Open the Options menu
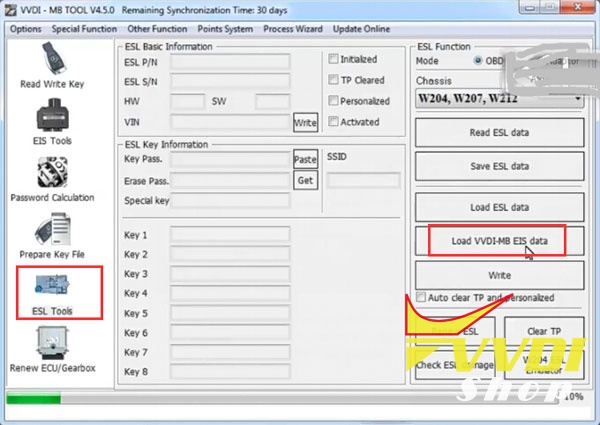The image size is (600, 425). (26, 29)
